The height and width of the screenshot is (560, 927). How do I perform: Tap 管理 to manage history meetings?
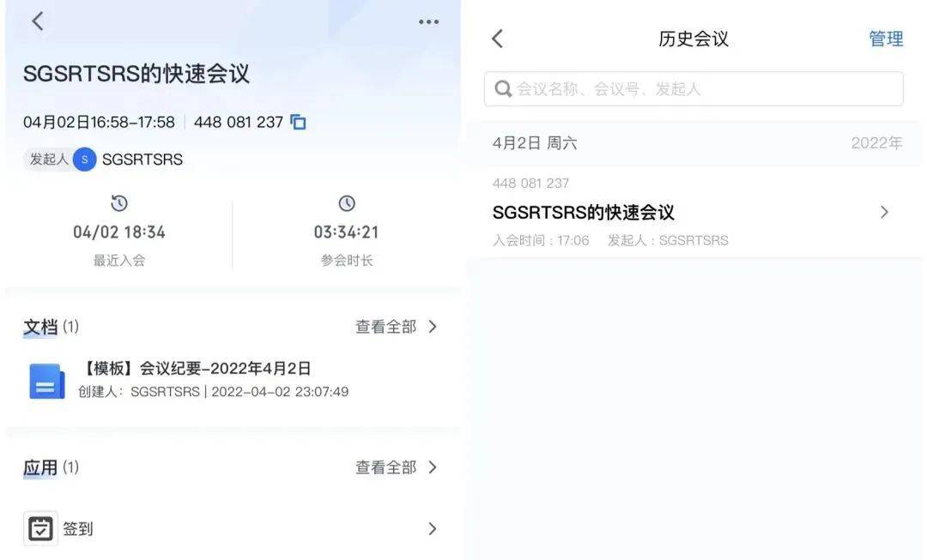(x=886, y=39)
